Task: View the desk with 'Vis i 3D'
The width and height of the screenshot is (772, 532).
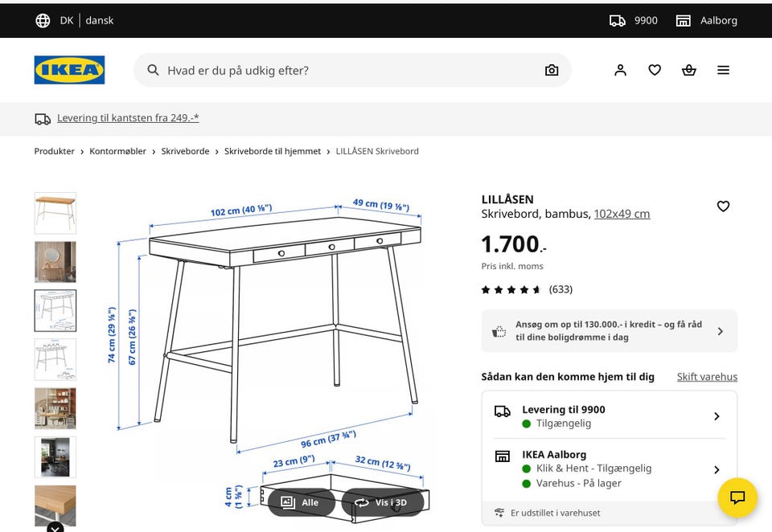Action: (383, 502)
